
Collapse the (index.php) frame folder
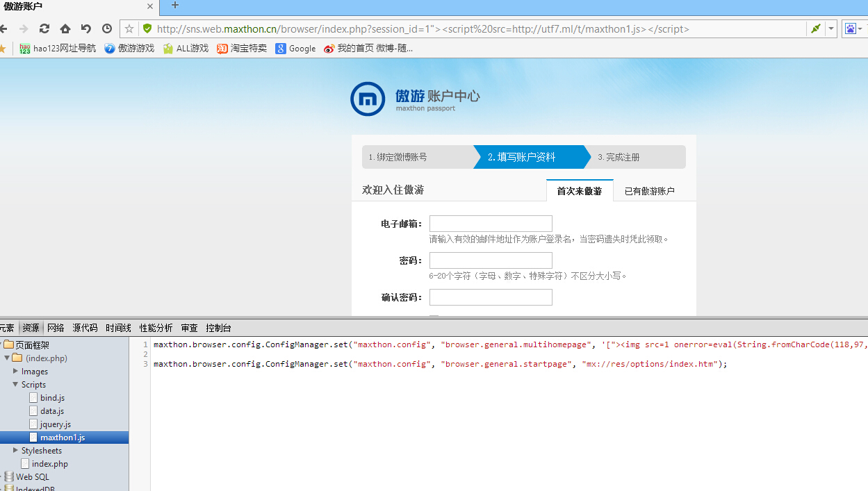point(7,358)
